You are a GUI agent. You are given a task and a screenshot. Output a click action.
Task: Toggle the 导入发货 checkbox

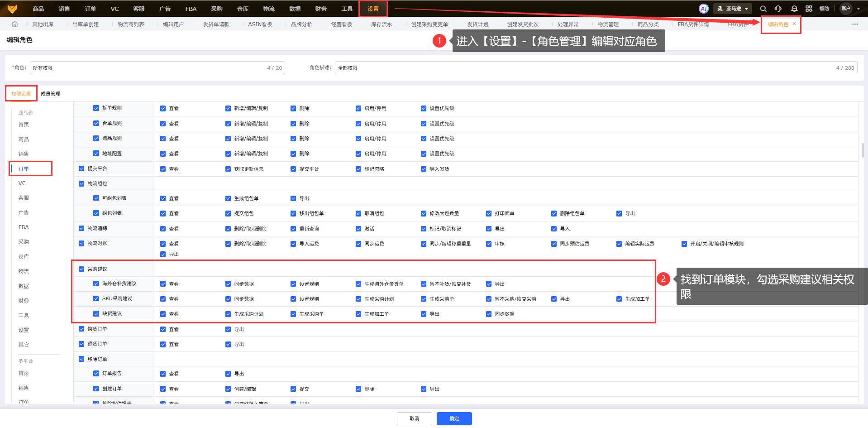[x=424, y=169]
